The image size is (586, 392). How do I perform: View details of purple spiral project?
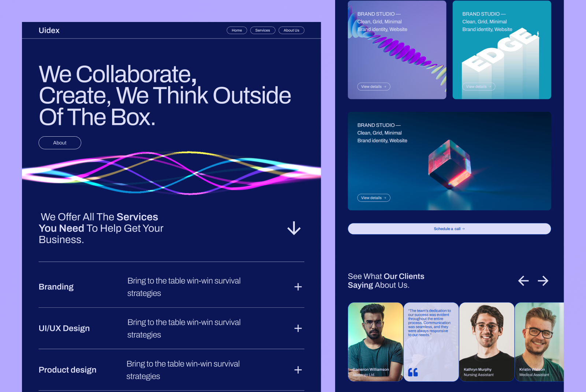[x=374, y=87]
